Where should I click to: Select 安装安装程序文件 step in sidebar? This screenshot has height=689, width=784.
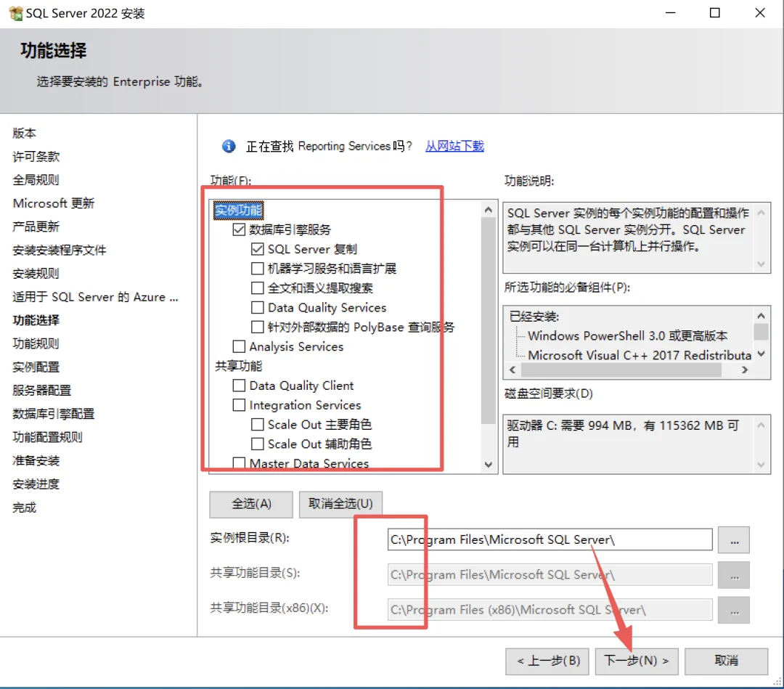(60, 250)
